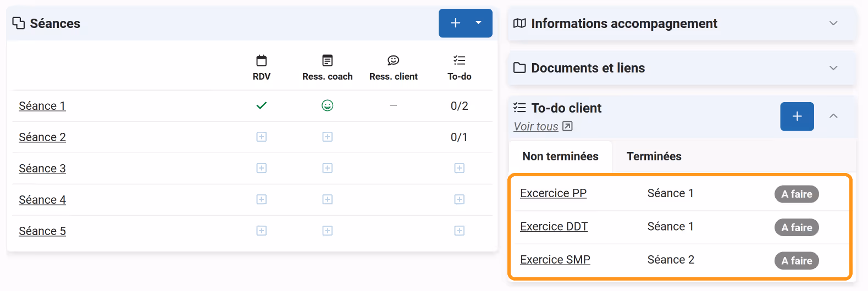Screen dimensions: 868x291
Task: Click the smiley coach resource of Séance 1
Action: click(328, 105)
